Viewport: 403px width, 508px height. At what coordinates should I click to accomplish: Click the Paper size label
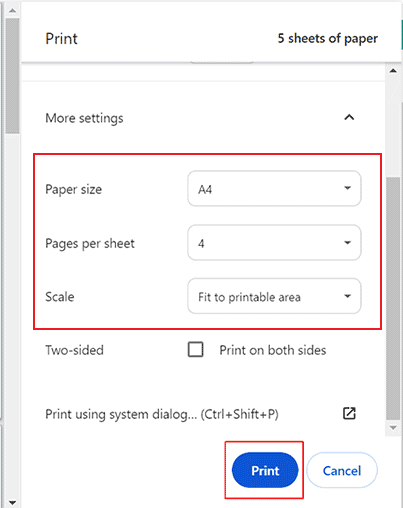click(73, 189)
